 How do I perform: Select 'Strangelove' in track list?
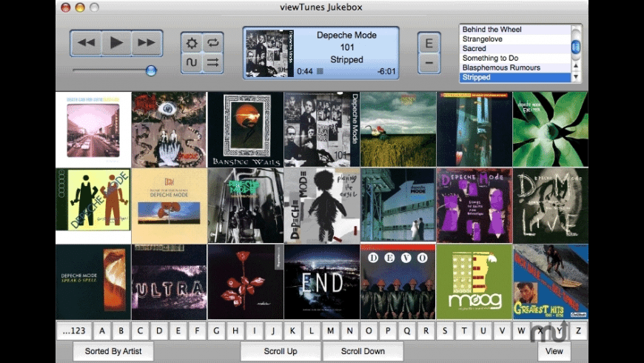[515, 39]
